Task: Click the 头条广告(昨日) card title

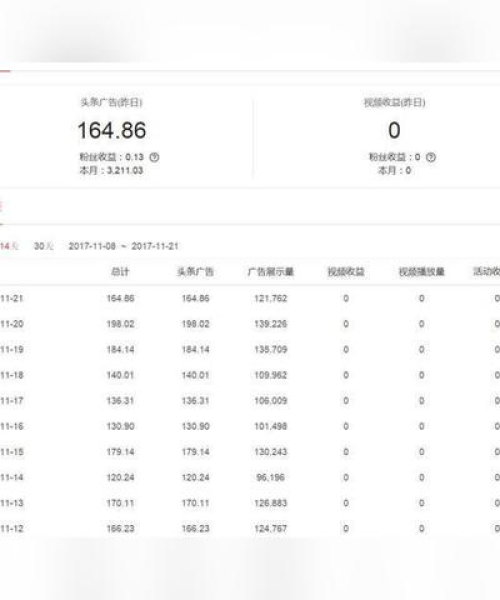Action: 111,103
